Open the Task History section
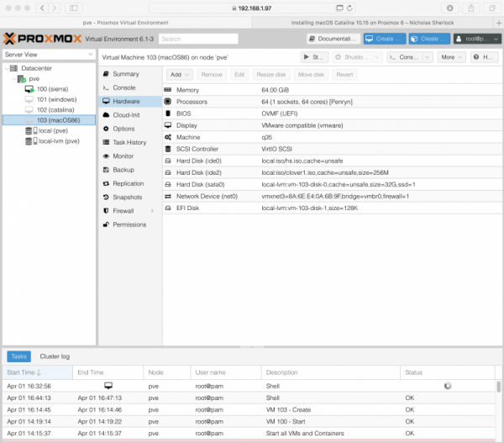 129,143
